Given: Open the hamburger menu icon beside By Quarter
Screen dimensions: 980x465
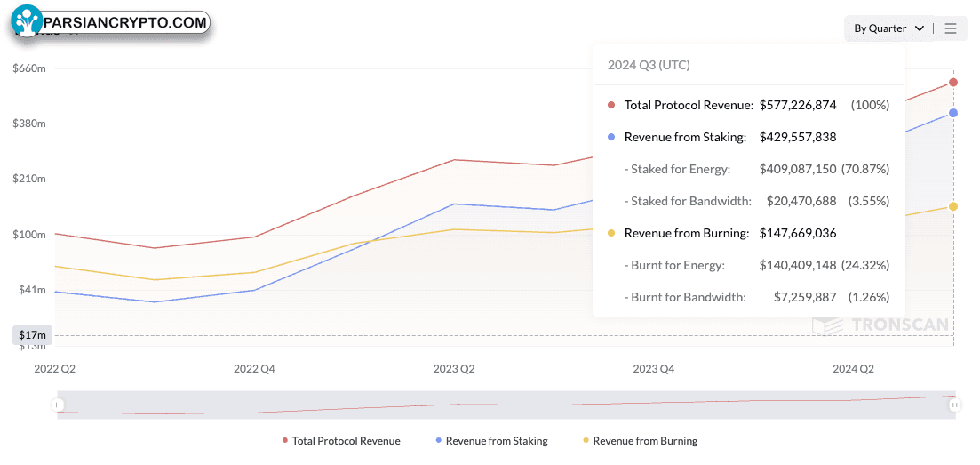Looking at the screenshot, I should (951, 28).
